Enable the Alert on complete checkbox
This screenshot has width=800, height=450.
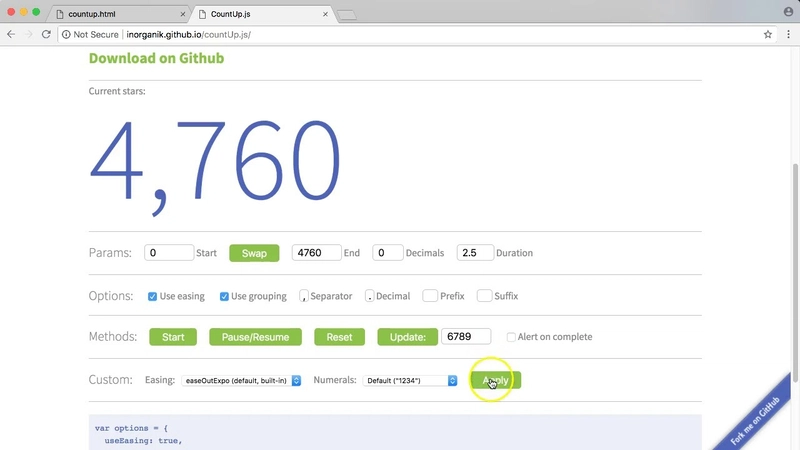pos(511,337)
